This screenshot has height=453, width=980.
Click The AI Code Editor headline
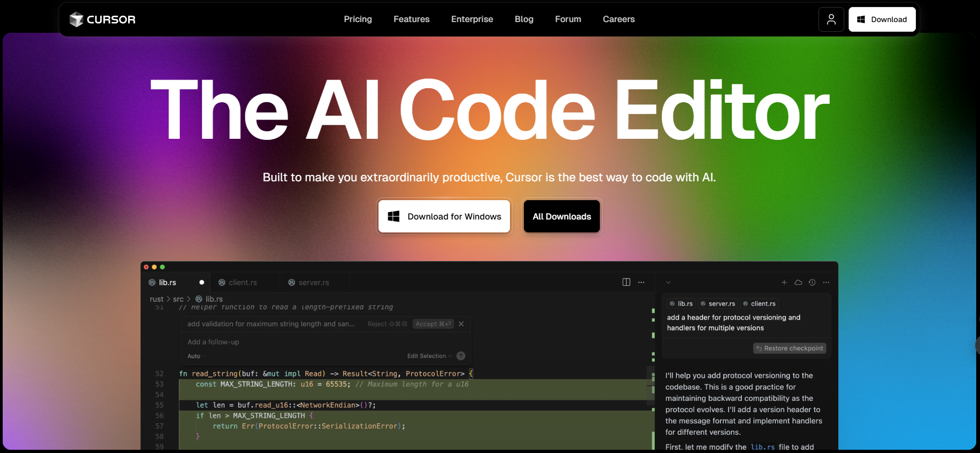[490, 110]
